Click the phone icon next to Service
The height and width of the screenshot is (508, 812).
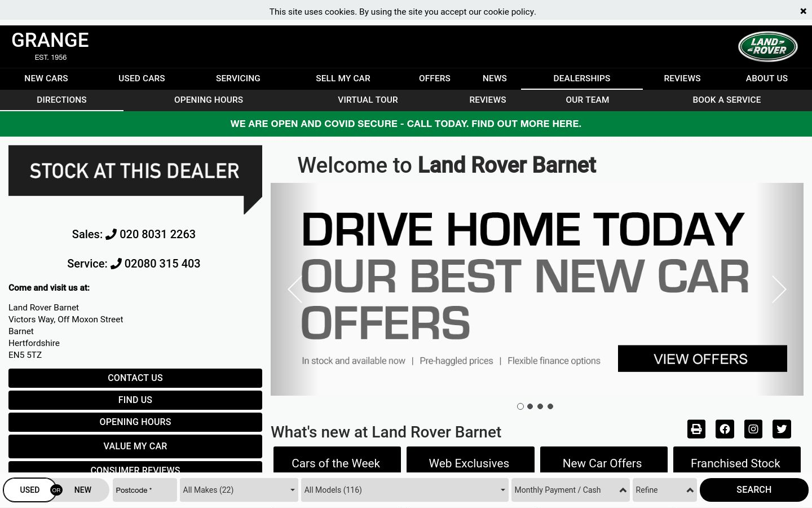(116, 264)
